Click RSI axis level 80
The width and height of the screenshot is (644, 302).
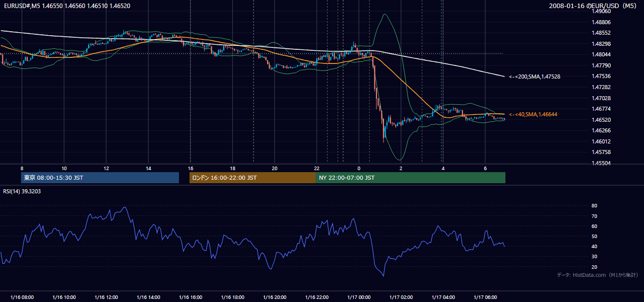point(595,206)
